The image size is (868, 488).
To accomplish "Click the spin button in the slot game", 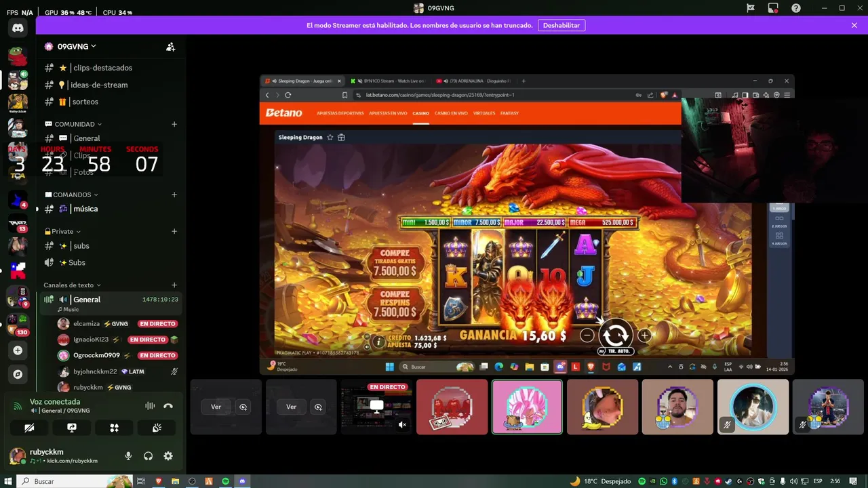I will (x=615, y=335).
